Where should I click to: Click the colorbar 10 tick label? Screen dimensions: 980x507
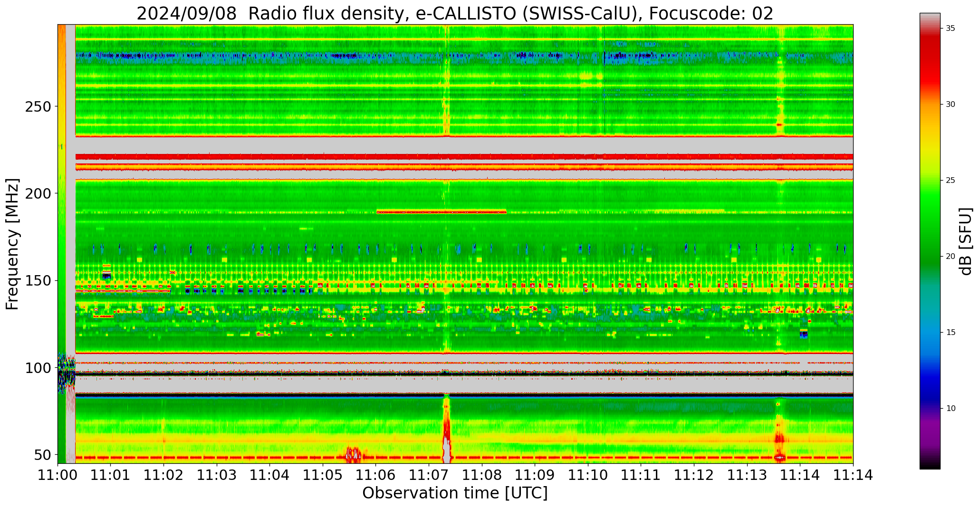951,408
